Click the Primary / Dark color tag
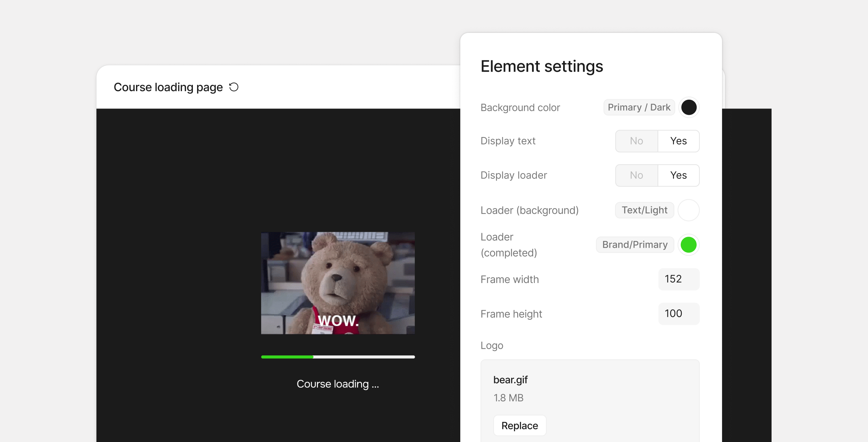Image resolution: width=868 pixels, height=442 pixels. [x=639, y=107]
